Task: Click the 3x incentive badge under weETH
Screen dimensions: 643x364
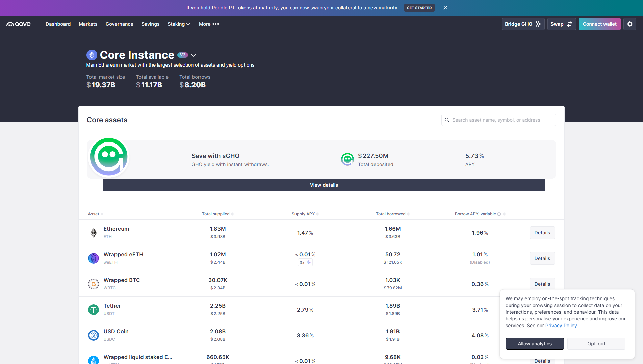Action: pyautogui.click(x=305, y=262)
